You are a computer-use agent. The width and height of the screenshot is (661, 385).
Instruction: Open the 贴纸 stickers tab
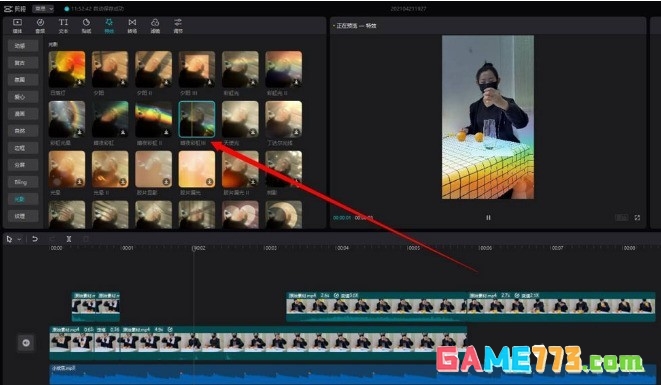(x=86, y=26)
